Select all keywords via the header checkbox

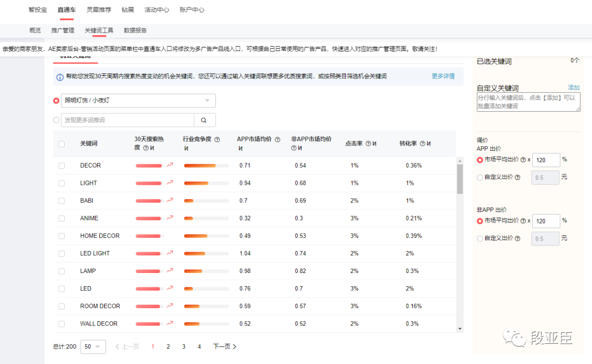coord(61,144)
